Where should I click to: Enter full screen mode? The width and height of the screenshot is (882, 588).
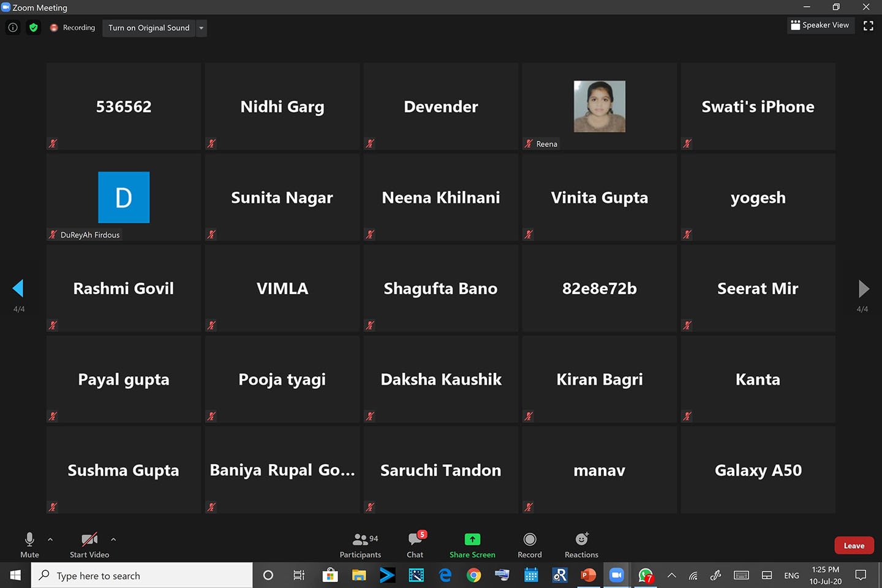pyautogui.click(x=868, y=26)
